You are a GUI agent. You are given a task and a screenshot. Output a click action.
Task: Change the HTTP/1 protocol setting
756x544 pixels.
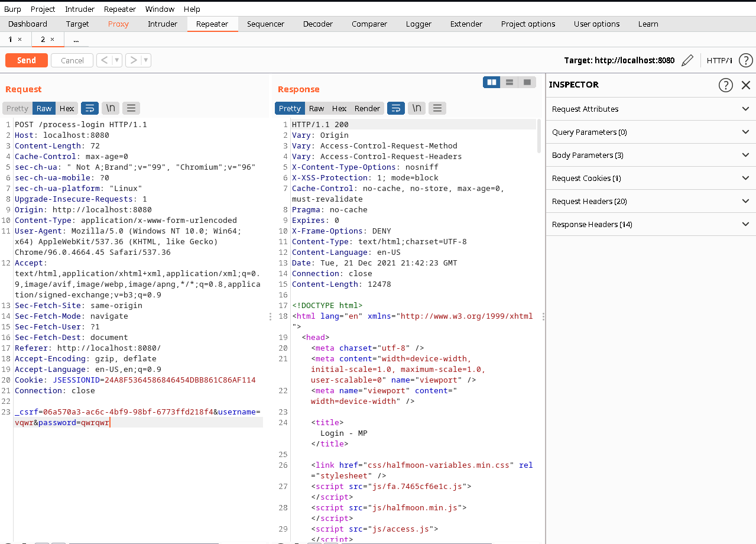coord(720,60)
